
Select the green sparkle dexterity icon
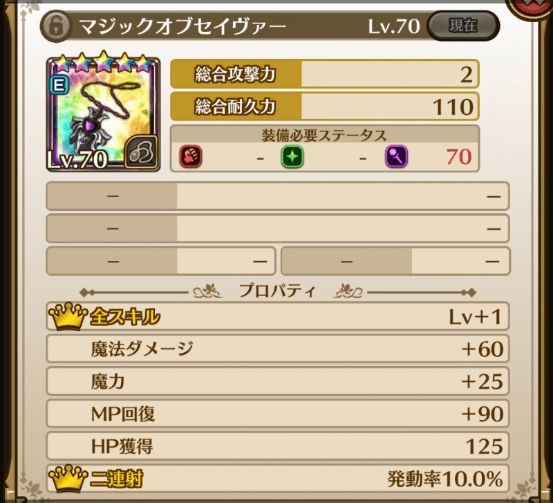pos(292,157)
